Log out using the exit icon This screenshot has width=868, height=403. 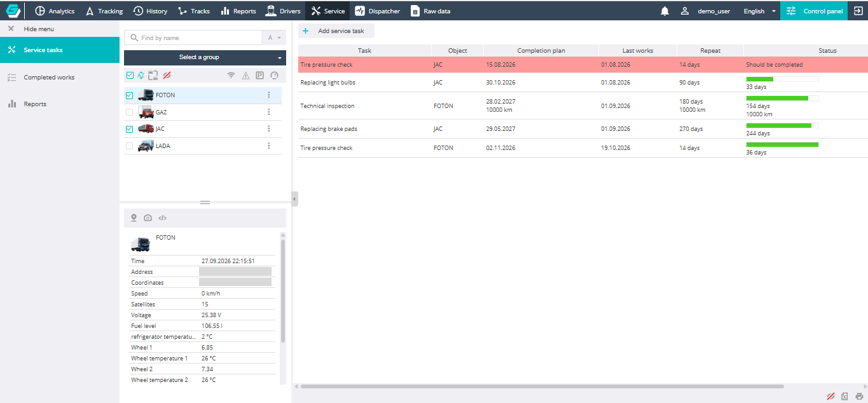858,11
